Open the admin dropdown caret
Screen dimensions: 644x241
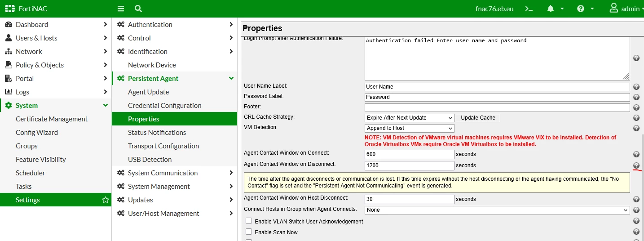(x=643, y=9)
